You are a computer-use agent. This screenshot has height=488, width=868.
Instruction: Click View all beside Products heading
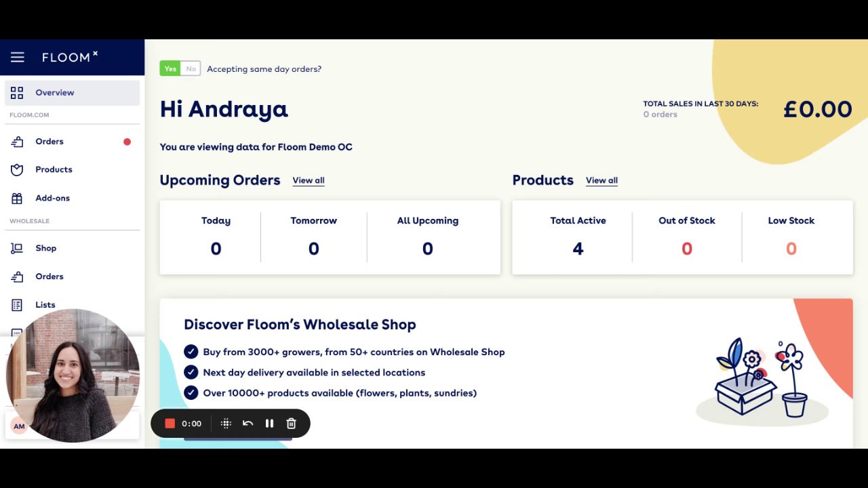click(x=601, y=180)
